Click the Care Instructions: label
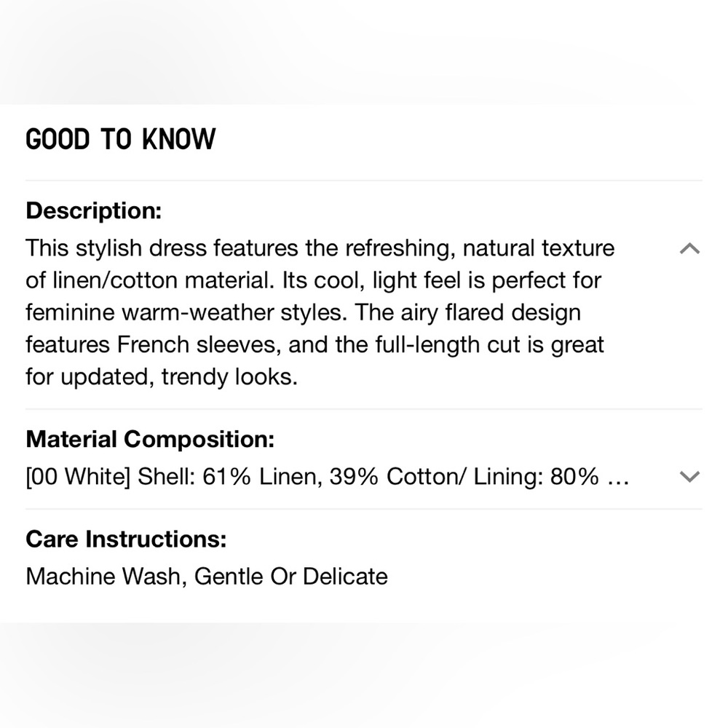Screen dimensions: 728x728 (126, 539)
